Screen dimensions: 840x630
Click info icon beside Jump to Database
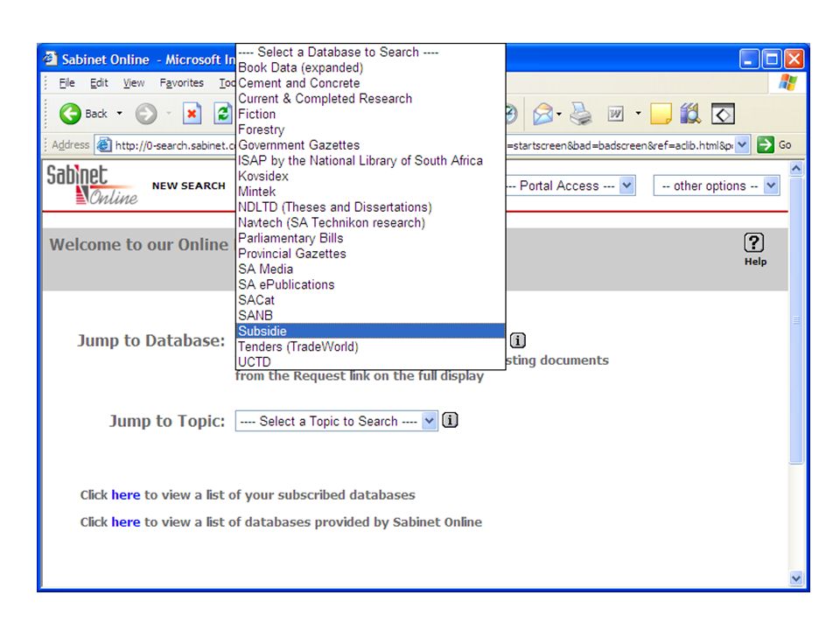pyautogui.click(x=517, y=340)
